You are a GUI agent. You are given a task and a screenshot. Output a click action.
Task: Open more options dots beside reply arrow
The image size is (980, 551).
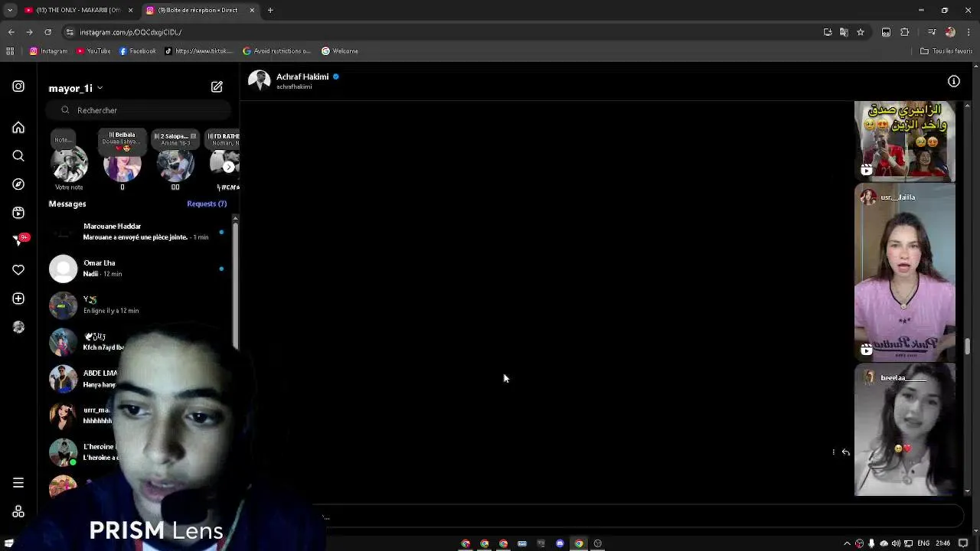click(x=834, y=452)
